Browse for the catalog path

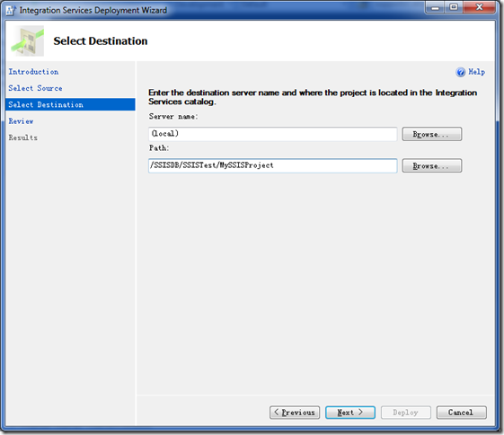pyautogui.click(x=431, y=165)
